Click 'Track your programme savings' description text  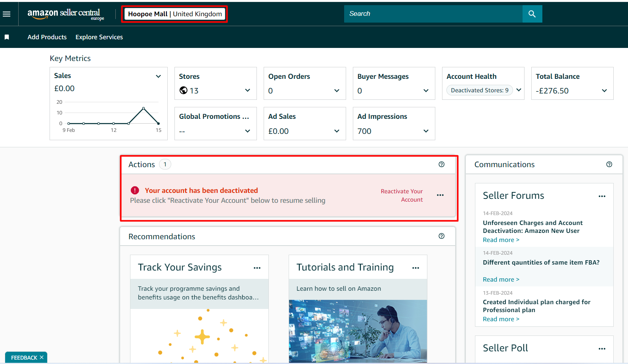pyautogui.click(x=198, y=293)
